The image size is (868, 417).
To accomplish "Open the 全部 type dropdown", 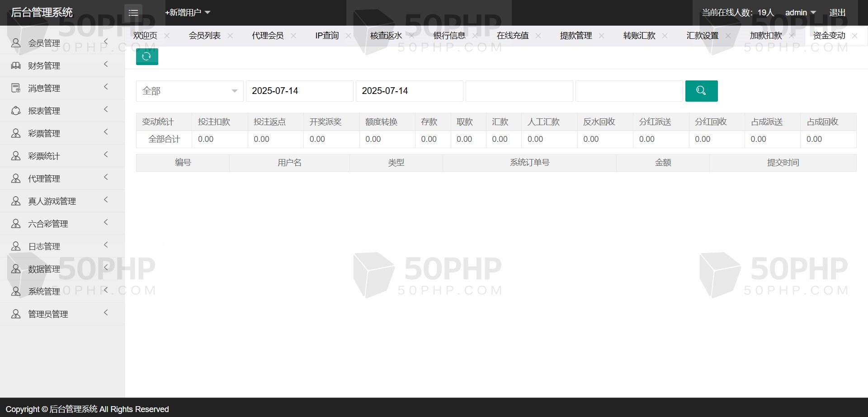I will 189,91.
